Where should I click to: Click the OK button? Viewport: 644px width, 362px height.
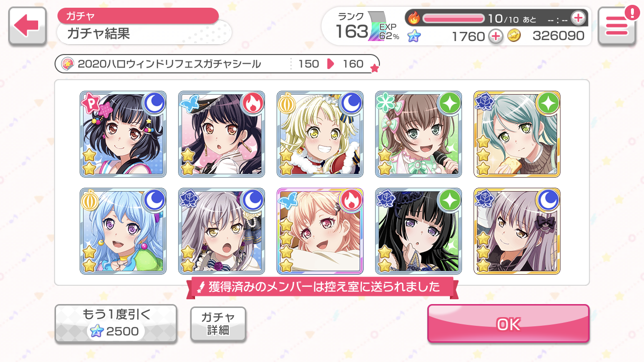point(508,324)
